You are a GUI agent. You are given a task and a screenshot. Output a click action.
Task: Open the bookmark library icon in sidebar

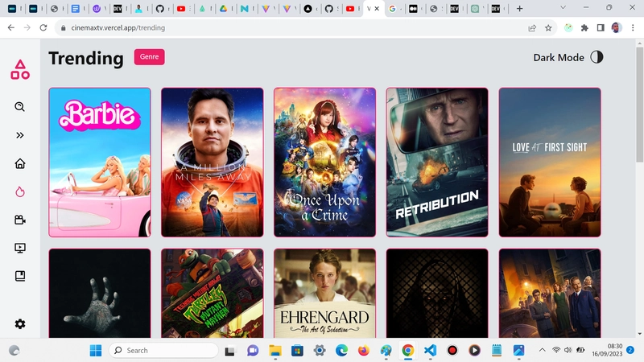(19, 276)
